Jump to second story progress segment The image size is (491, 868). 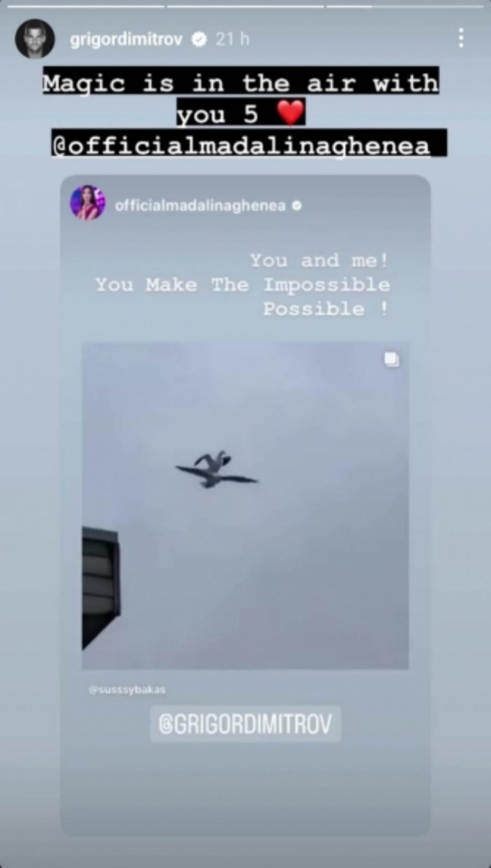click(245, 6)
